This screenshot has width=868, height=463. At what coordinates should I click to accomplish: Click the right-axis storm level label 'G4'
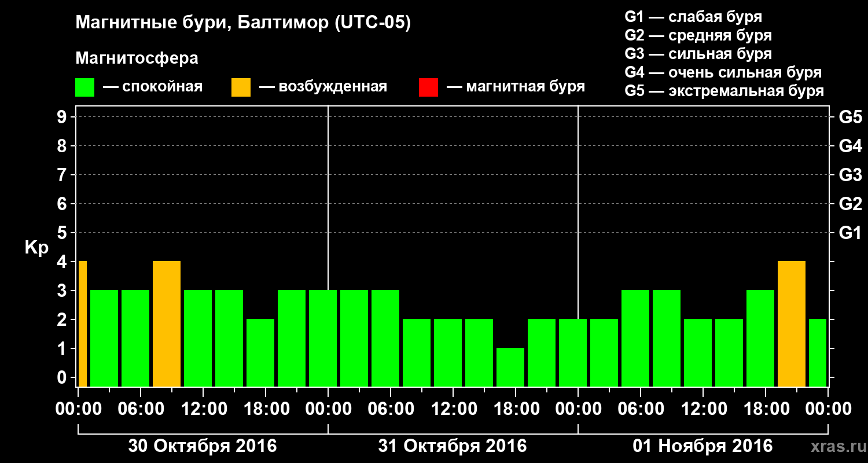point(851,146)
